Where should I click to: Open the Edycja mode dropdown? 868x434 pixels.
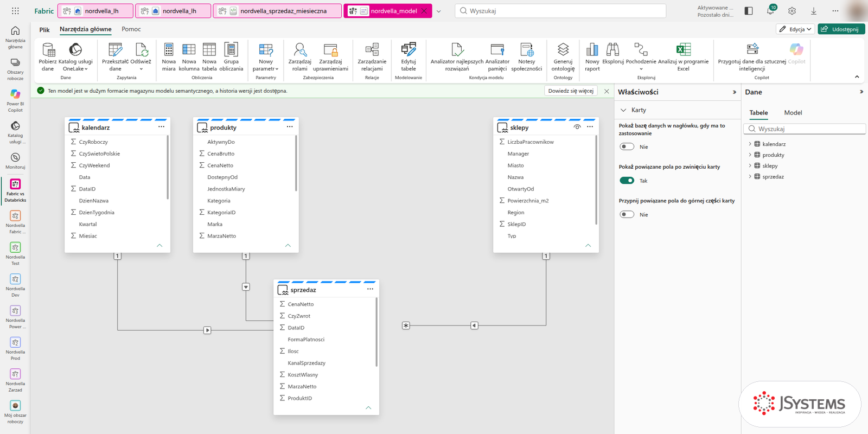click(x=795, y=29)
